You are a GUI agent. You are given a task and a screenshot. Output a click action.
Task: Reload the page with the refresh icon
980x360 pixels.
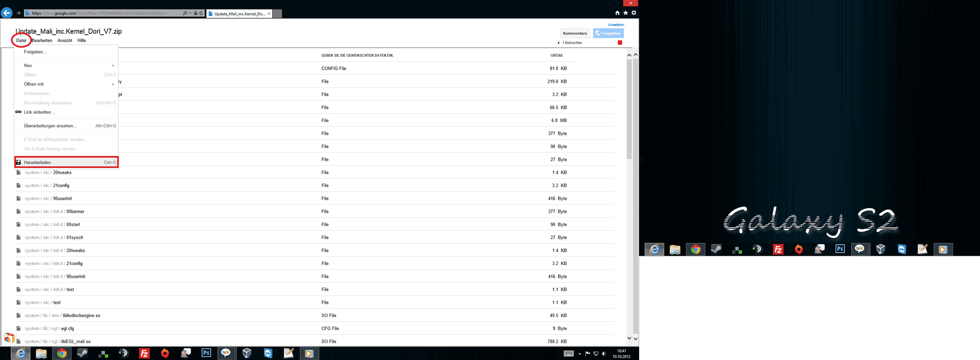click(x=201, y=13)
